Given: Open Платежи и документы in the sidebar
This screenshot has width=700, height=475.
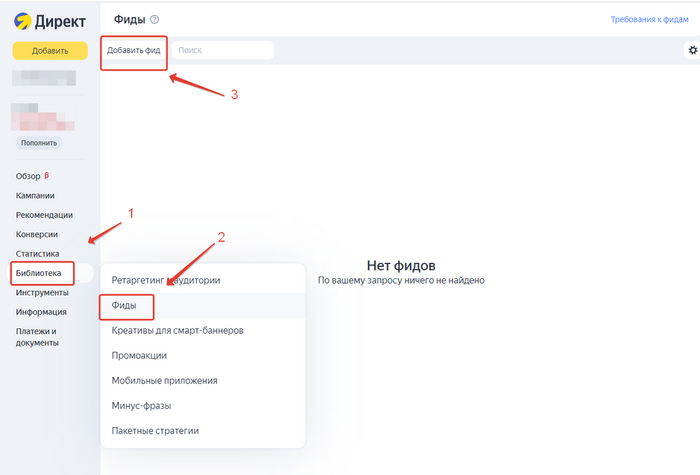Looking at the screenshot, I should click(38, 337).
